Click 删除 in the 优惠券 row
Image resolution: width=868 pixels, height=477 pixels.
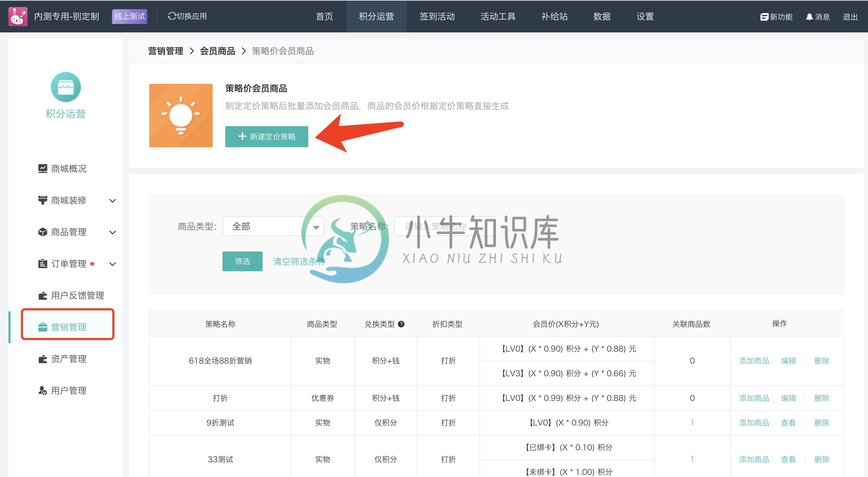point(822,398)
